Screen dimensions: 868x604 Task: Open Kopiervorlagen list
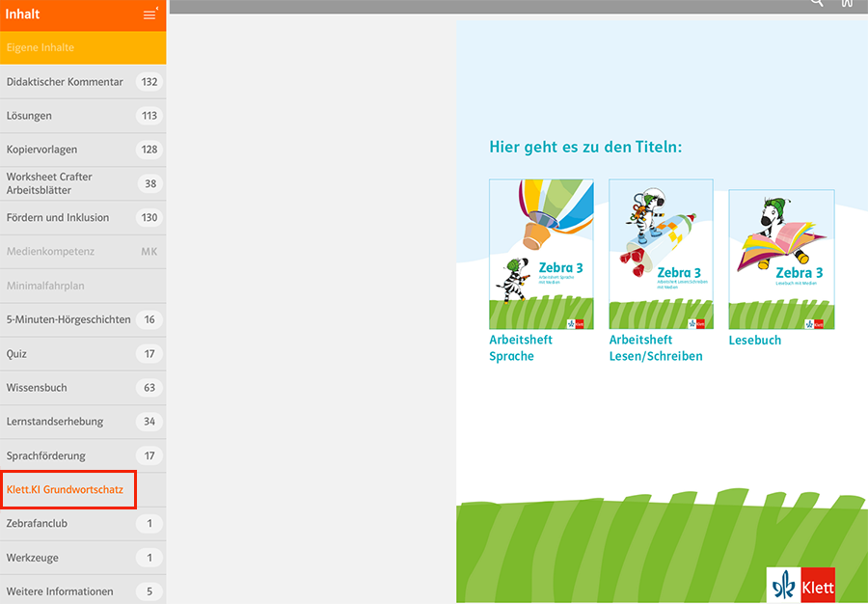(x=83, y=150)
